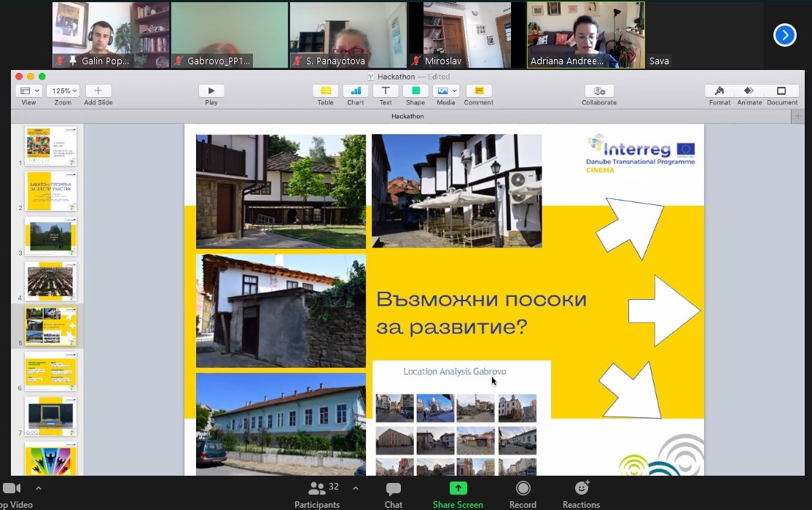Image resolution: width=812 pixels, height=510 pixels.
Task: Insert a Chart from the toolbar
Action: pyautogui.click(x=355, y=91)
